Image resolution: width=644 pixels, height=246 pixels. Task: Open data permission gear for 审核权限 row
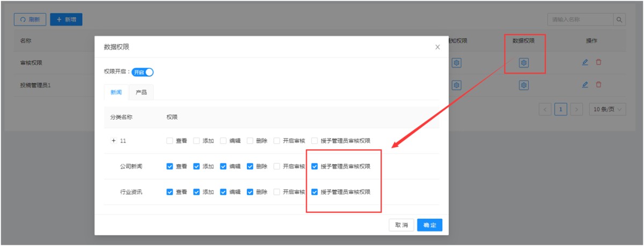tap(524, 63)
